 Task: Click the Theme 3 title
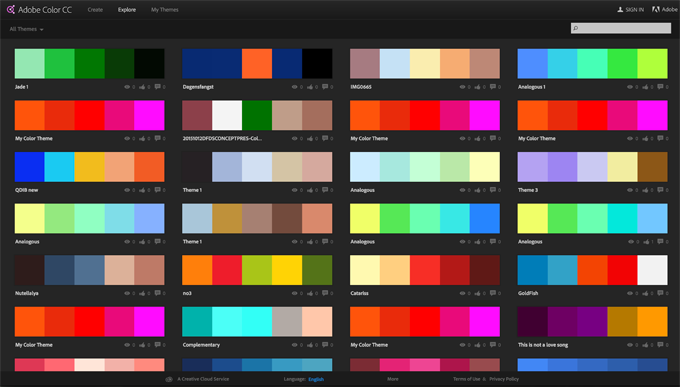(x=528, y=190)
